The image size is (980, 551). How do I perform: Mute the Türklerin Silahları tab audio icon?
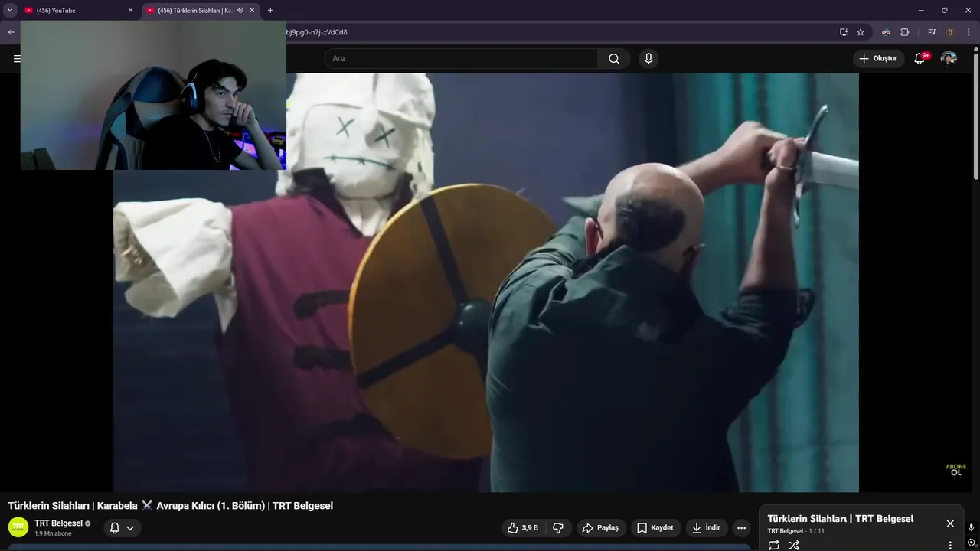point(240,11)
